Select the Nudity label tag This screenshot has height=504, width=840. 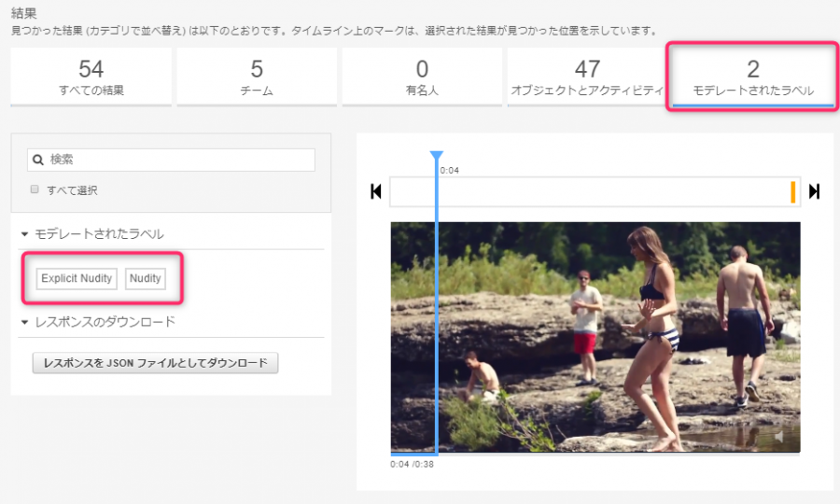(146, 278)
